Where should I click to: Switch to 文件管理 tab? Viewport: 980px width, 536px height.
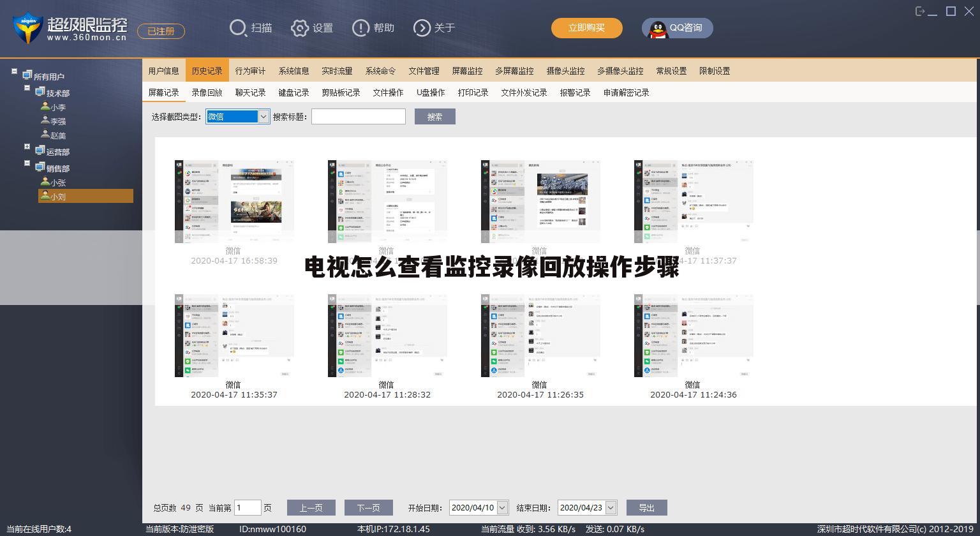pos(424,71)
